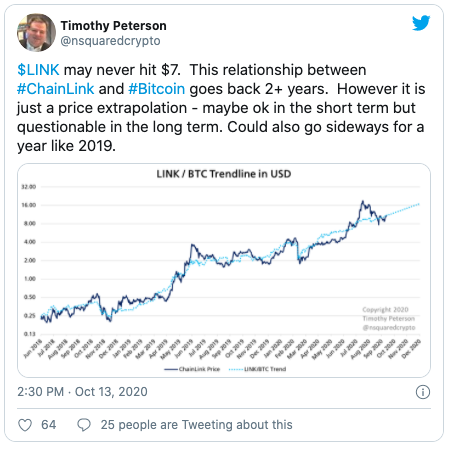Open the LINK / BTC Trendline chart image
Image resolution: width=450 pixels, height=451 pixels.
coord(224,270)
